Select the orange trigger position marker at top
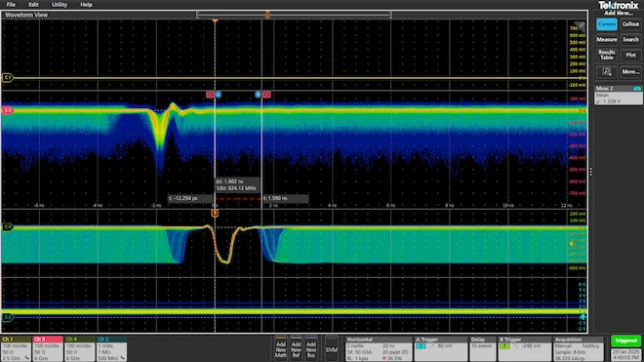The height and width of the screenshot is (362, 644). coord(215,20)
